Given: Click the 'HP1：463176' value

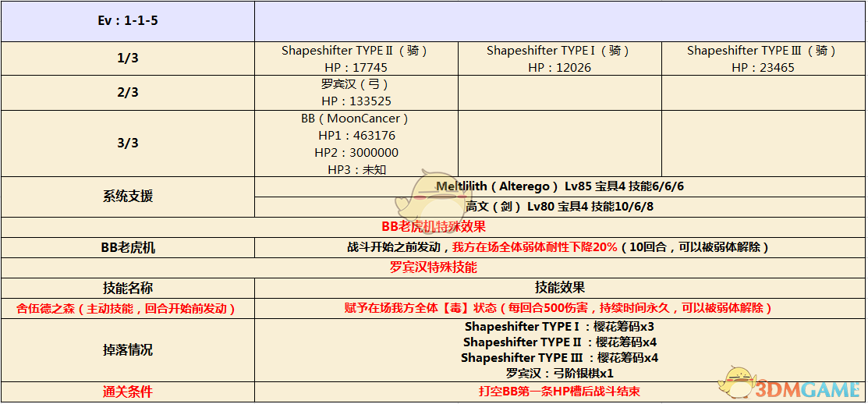Looking at the screenshot, I should 356,136.
